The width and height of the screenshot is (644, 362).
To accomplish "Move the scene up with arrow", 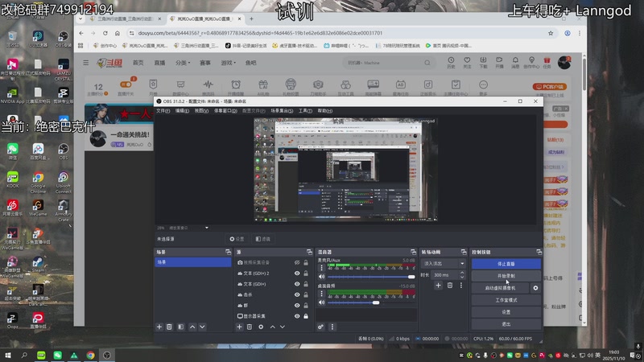I will pyautogui.click(x=192, y=327).
